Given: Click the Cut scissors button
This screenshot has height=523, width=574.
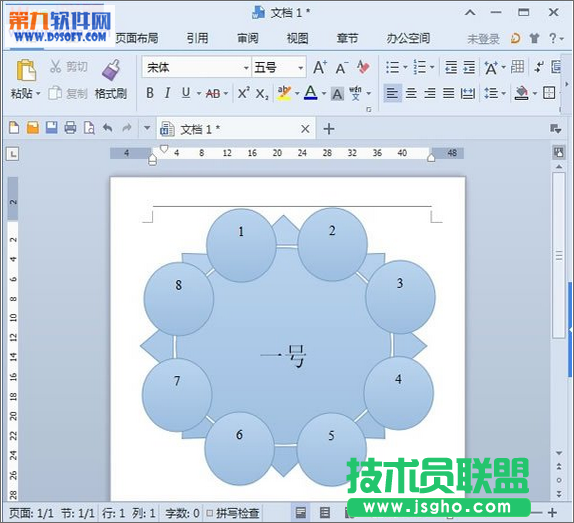Looking at the screenshot, I should click(68, 66).
